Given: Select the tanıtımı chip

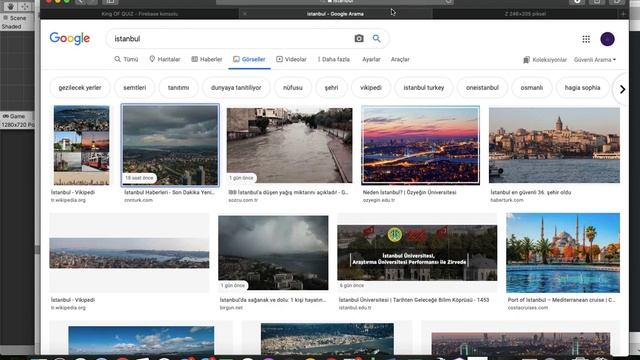Looking at the screenshot, I should tap(178, 88).
